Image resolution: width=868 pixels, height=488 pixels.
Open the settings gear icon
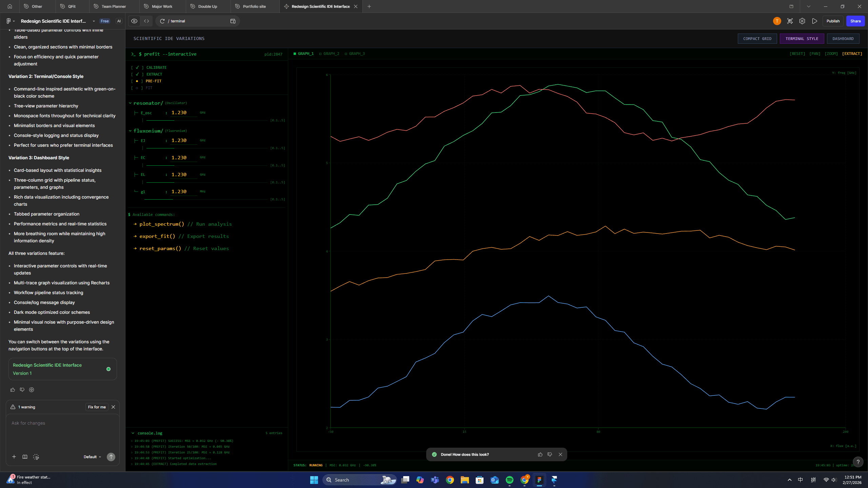click(x=802, y=21)
